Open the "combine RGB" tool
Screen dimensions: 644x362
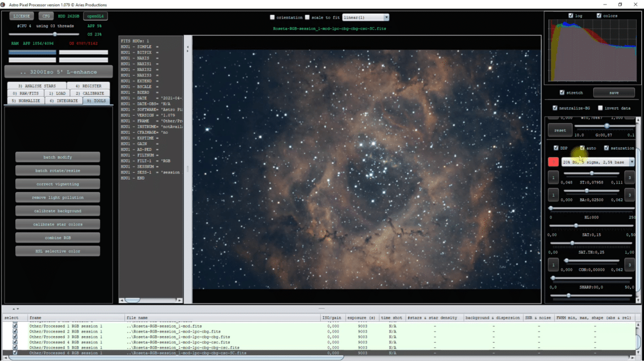tap(57, 237)
